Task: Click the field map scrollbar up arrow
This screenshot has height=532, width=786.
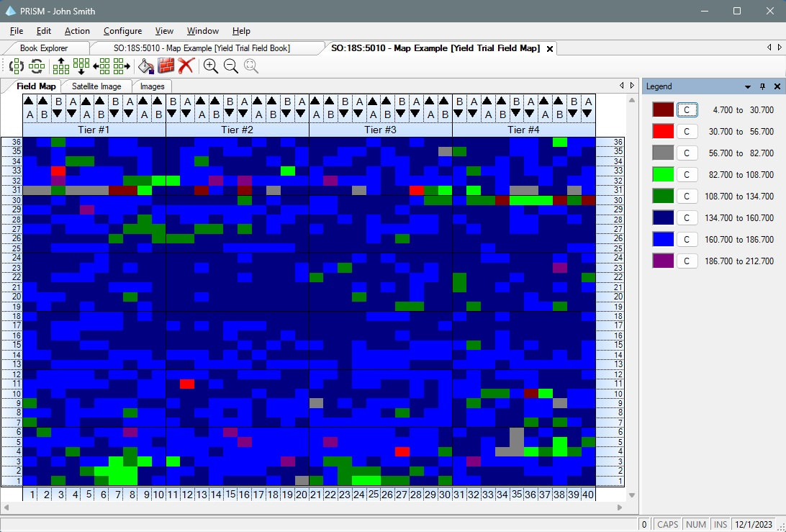Action: click(632, 100)
